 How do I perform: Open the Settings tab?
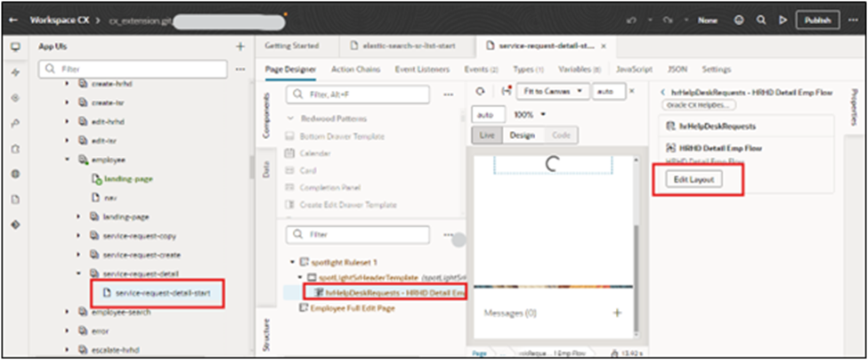pos(717,70)
